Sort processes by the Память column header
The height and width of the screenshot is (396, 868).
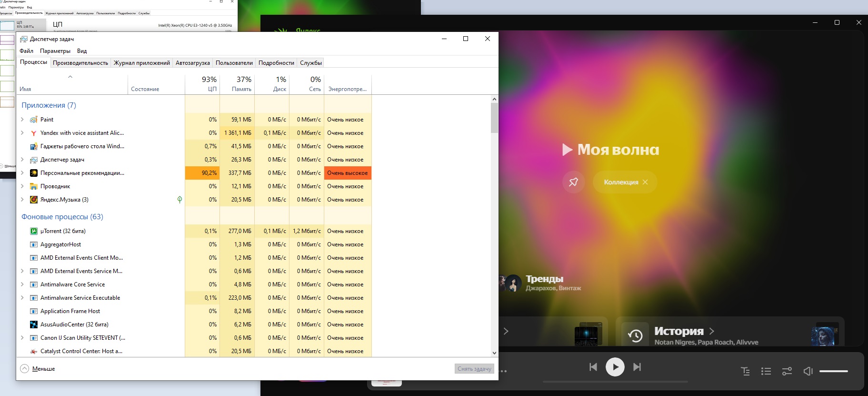click(x=237, y=84)
